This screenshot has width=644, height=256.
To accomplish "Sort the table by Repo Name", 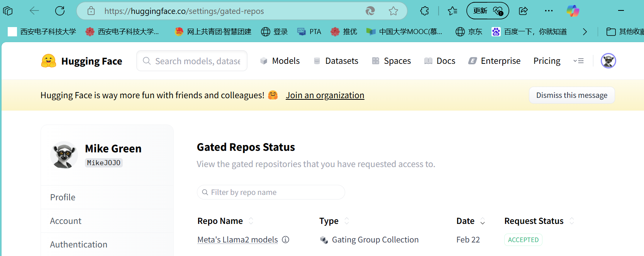I will [251, 221].
